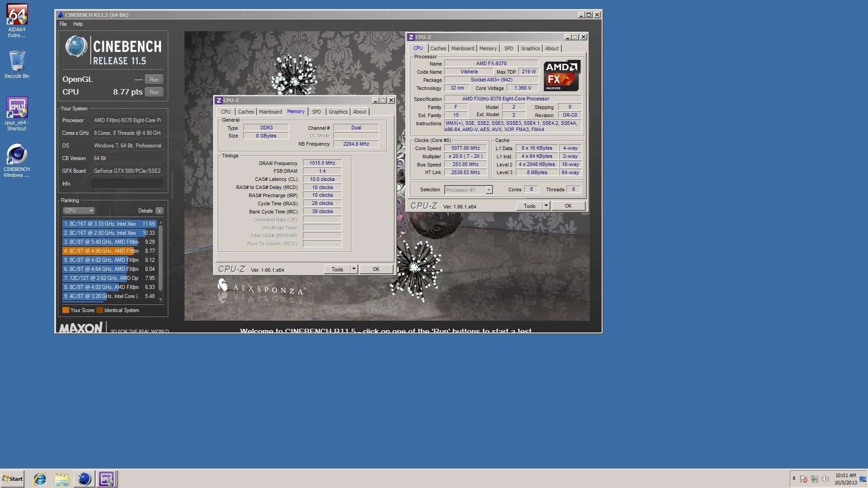Click OK in the right CPU-Z window
Image resolution: width=868 pixels, height=488 pixels.
[x=568, y=206]
